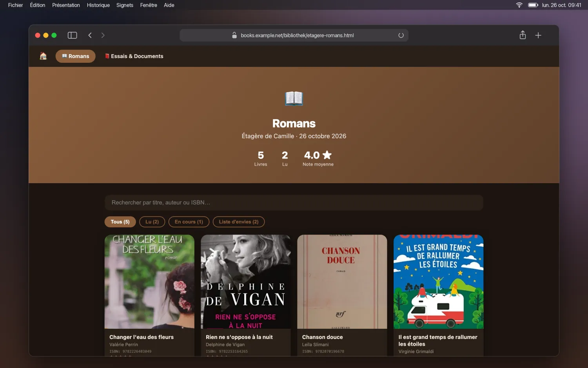The width and height of the screenshot is (588, 368).
Task: Click the title Chanson douce
Action: click(x=323, y=337)
